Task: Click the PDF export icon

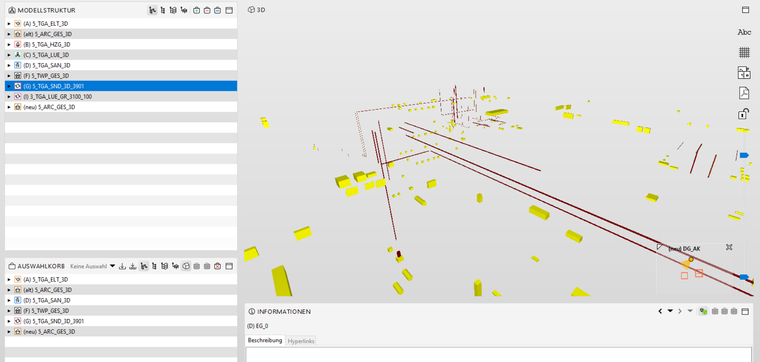Action: 744,93
